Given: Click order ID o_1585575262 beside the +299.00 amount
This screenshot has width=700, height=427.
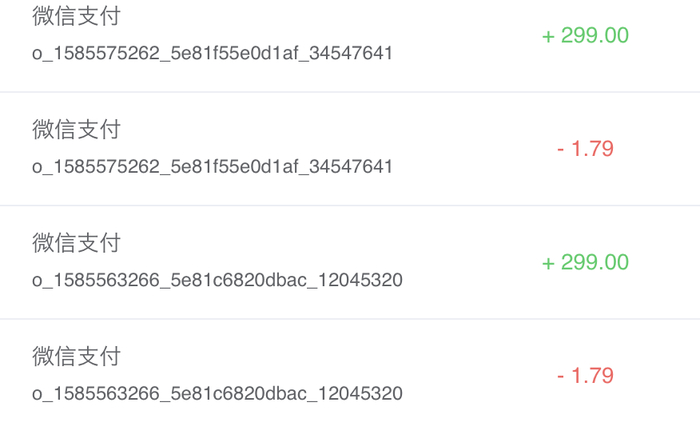Looking at the screenshot, I should [212, 53].
